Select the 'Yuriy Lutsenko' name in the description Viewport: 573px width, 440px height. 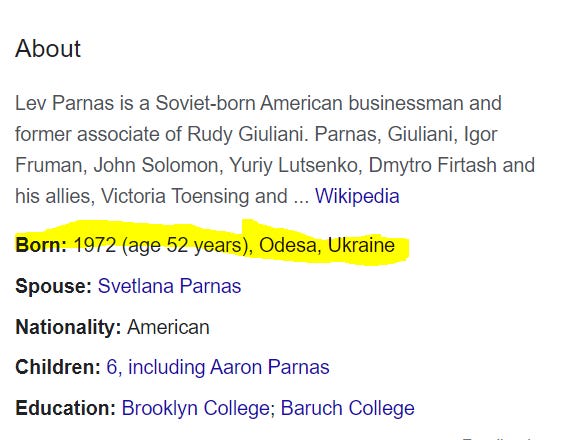[x=295, y=165]
